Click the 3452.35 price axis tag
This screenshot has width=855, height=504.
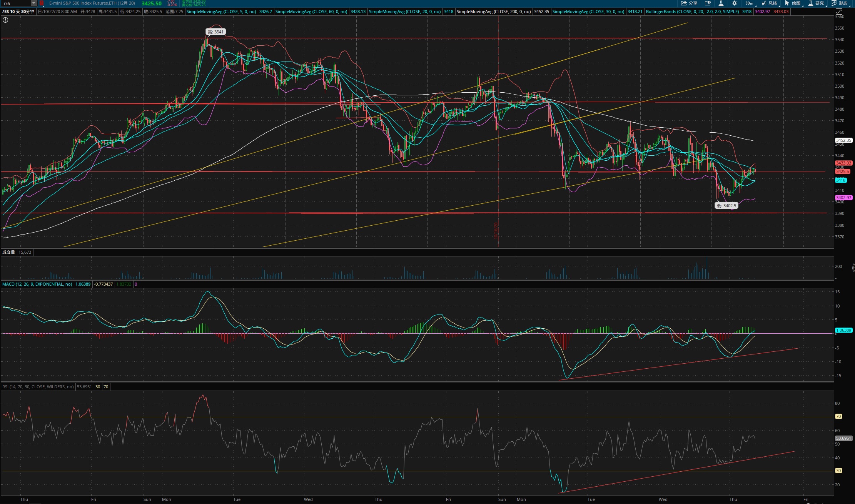pos(843,140)
